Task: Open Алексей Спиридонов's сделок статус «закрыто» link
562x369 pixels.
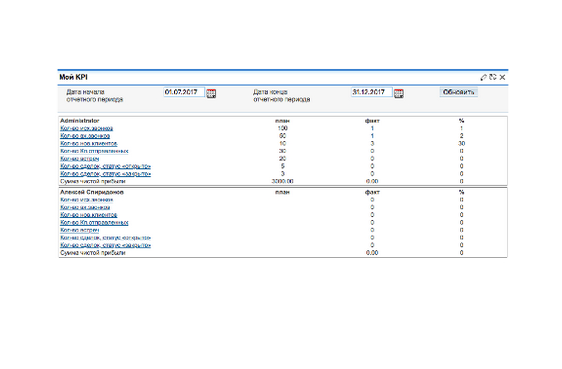Action: [105, 245]
